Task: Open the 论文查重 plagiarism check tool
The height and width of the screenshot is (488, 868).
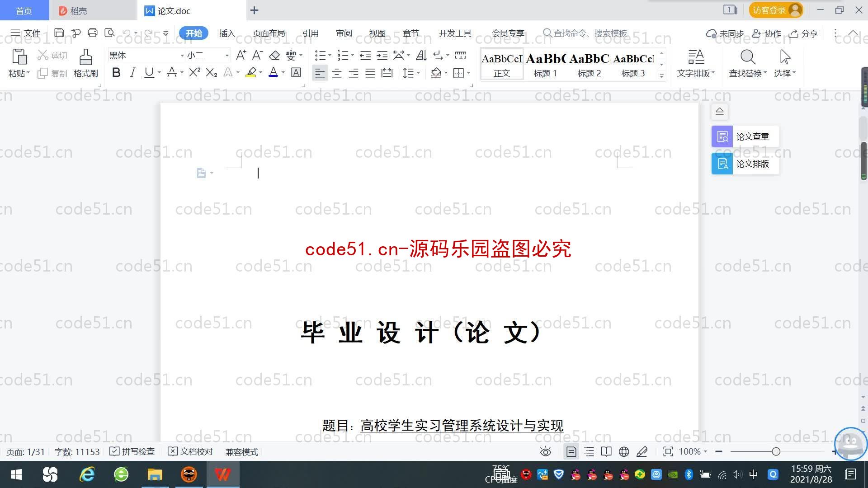Action: [x=745, y=136]
